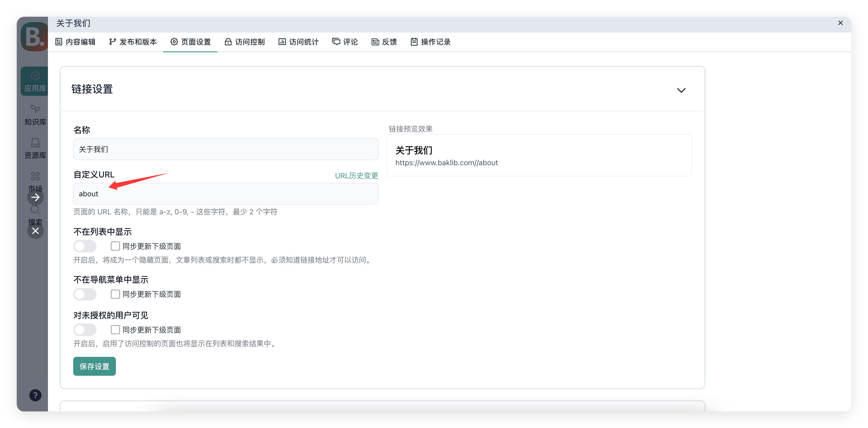The width and height of the screenshot is (868, 428).
Task: Click the round X sidebar button
Action: (x=35, y=231)
